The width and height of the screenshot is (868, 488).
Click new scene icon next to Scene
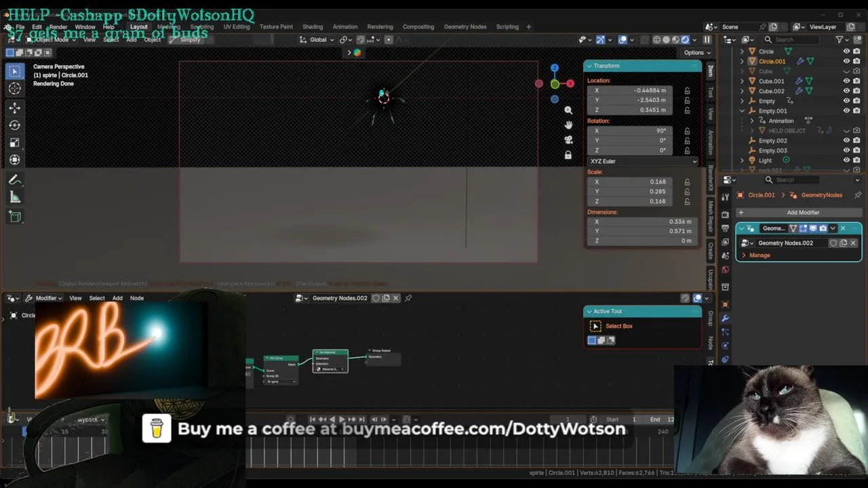(x=773, y=27)
